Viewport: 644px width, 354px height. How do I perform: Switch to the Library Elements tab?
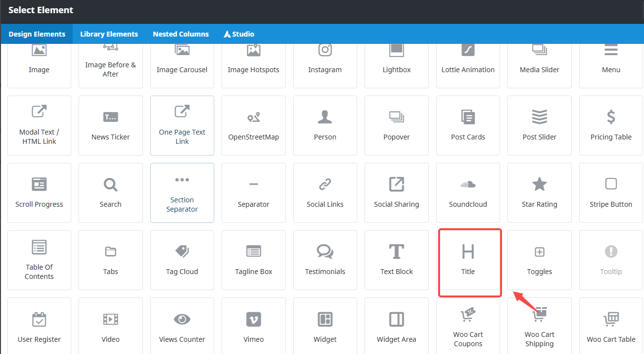tap(109, 34)
